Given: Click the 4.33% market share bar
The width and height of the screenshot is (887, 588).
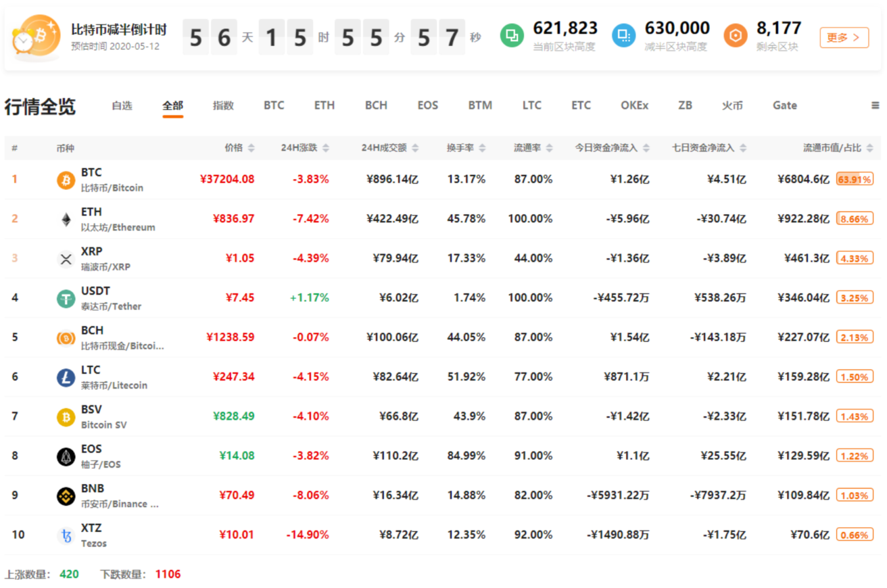Looking at the screenshot, I should click(x=855, y=258).
